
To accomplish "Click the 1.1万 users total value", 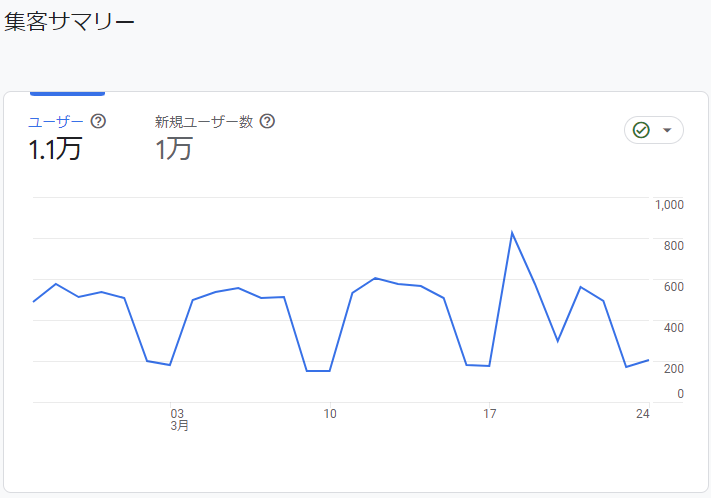I will 55,149.
